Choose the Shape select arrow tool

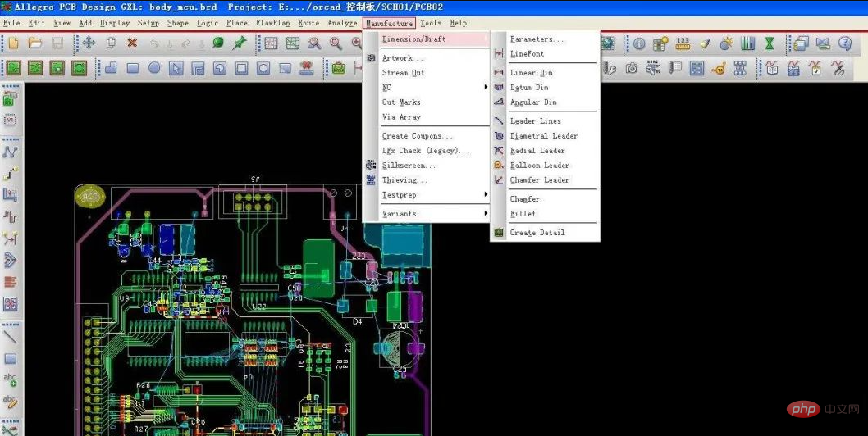click(176, 68)
